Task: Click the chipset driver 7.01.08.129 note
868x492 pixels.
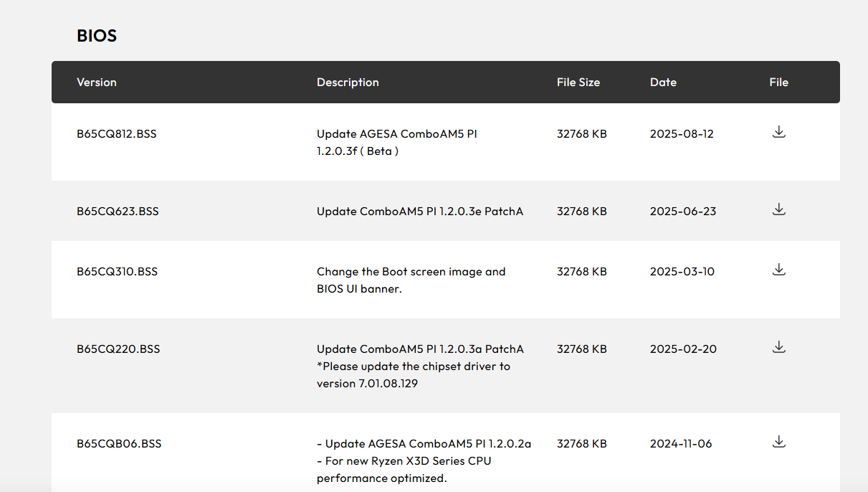Action: click(414, 375)
